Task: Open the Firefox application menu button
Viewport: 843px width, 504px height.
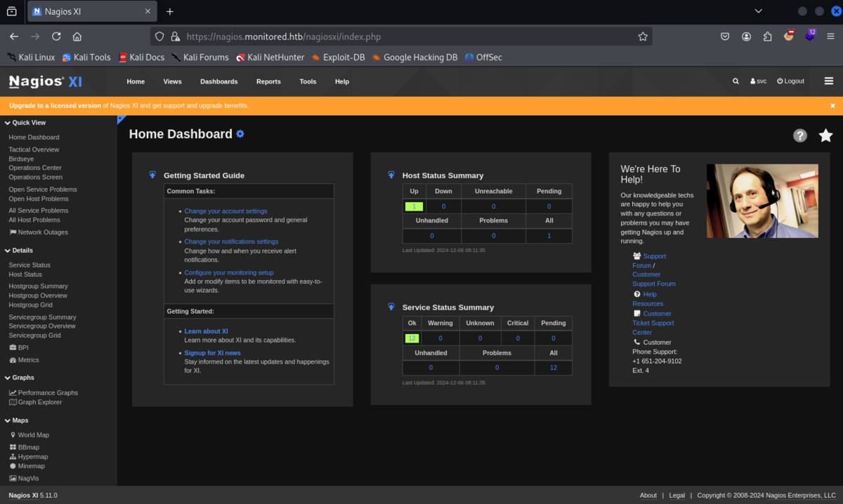Action: pyautogui.click(x=830, y=37)
